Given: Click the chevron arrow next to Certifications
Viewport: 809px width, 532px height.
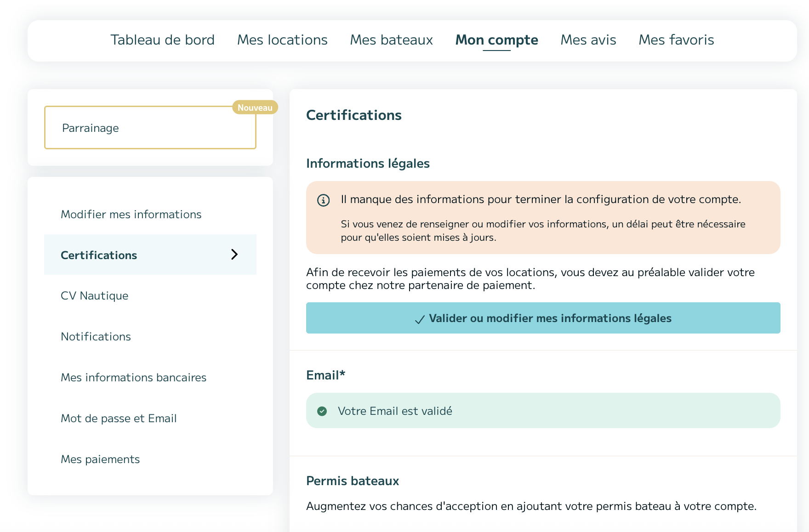Looking at the screenshot, I should click(x=234, y=255).
